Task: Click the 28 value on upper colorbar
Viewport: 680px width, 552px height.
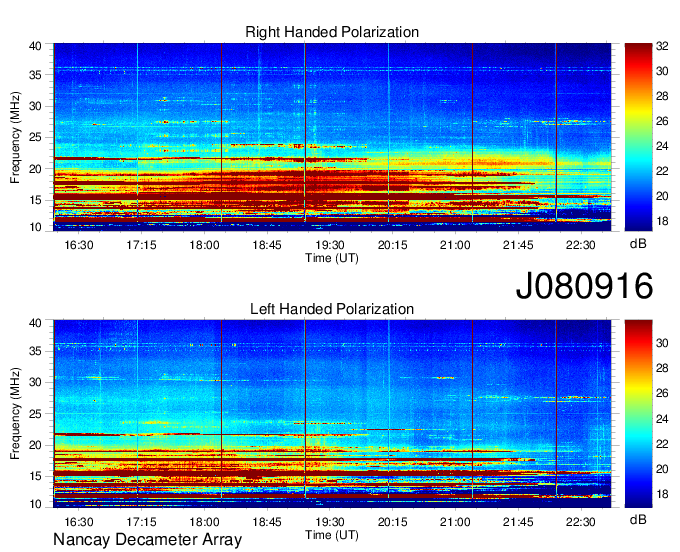Action: coord(662,96)
